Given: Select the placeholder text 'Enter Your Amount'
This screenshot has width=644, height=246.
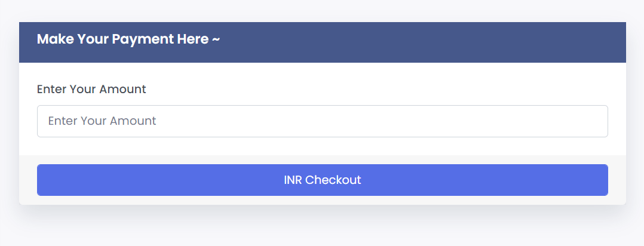Looking at the screenshot, I should 102,121.
